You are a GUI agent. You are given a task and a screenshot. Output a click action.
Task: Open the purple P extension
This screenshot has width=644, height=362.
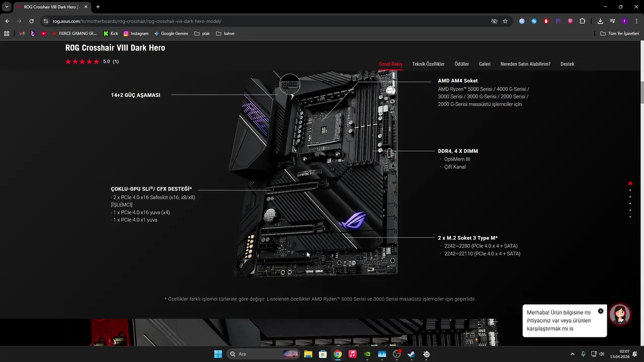[x=558, y=21]
